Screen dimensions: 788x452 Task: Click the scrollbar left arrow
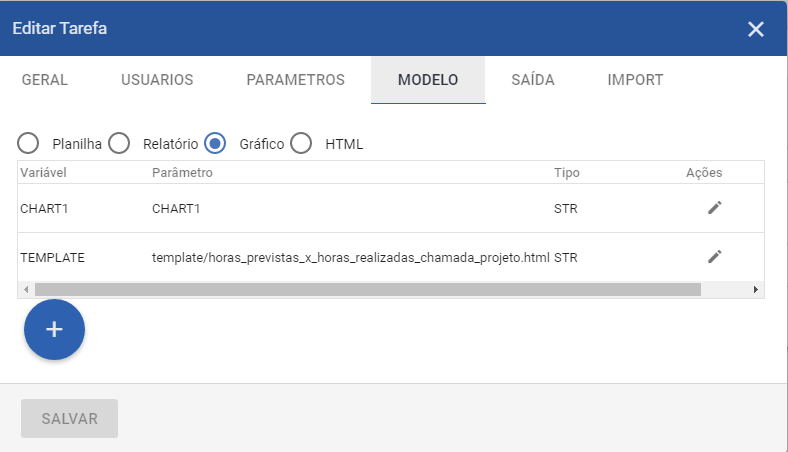[x=26, y=290]
